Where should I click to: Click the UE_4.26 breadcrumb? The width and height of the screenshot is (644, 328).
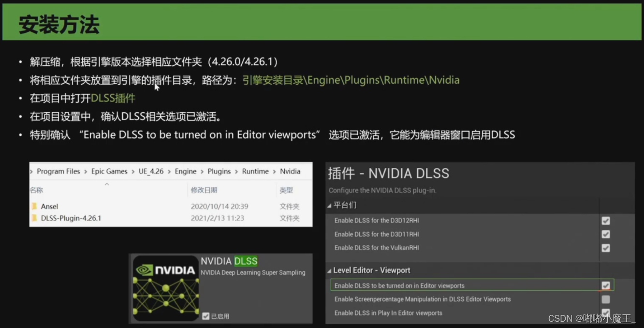click(x=151, y=171)
